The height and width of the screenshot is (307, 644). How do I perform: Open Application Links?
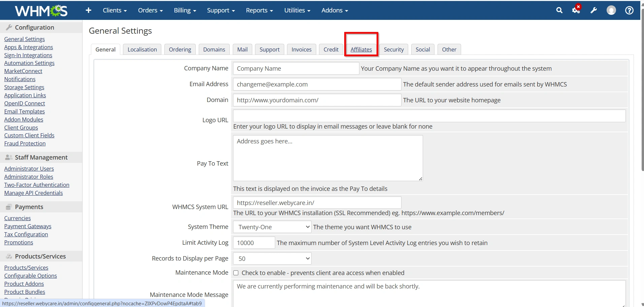[25, 95]
